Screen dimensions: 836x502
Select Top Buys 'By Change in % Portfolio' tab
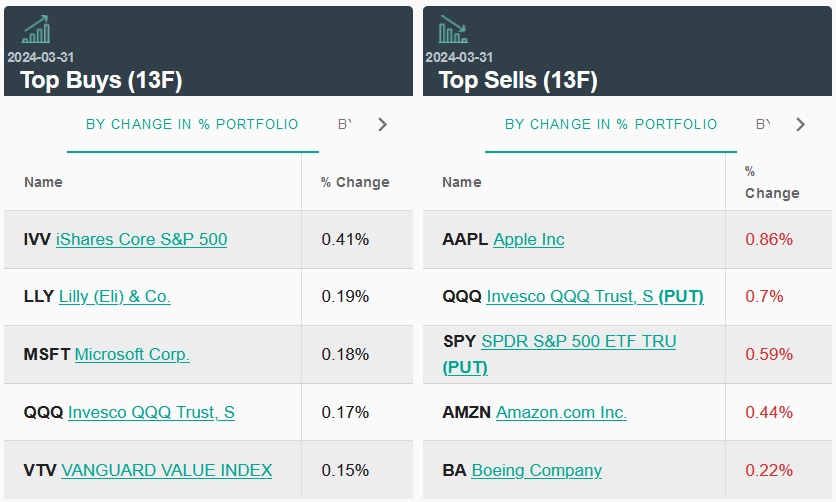192,125
